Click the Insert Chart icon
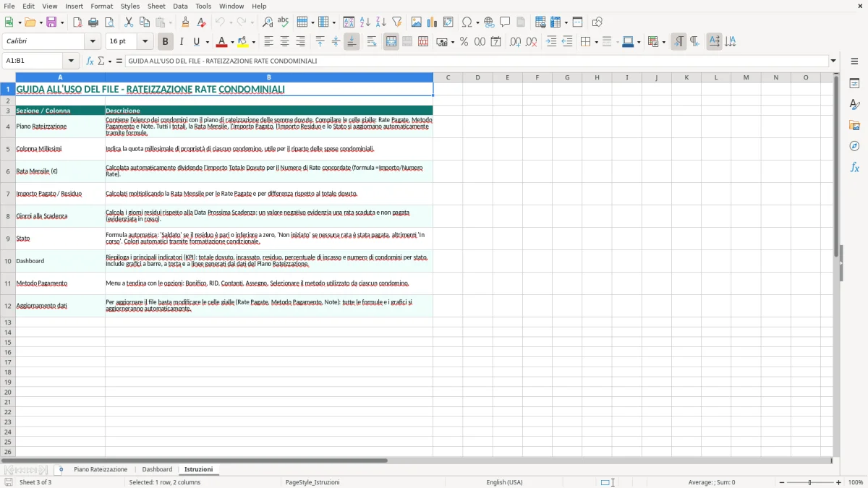This screenshot has height=488, width=868. (x=433, y=22)
